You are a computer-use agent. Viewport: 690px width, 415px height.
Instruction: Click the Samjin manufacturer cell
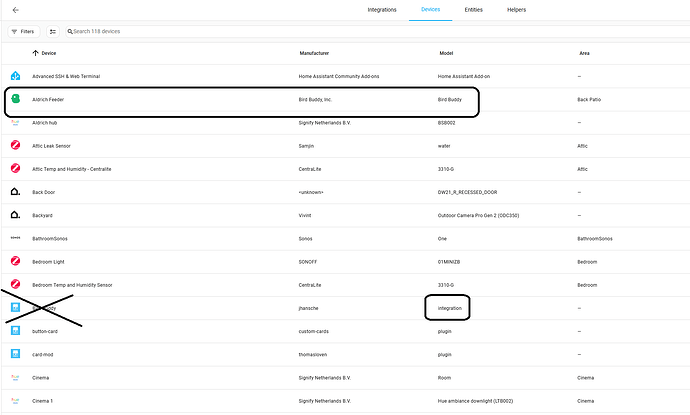coord(306,146)
